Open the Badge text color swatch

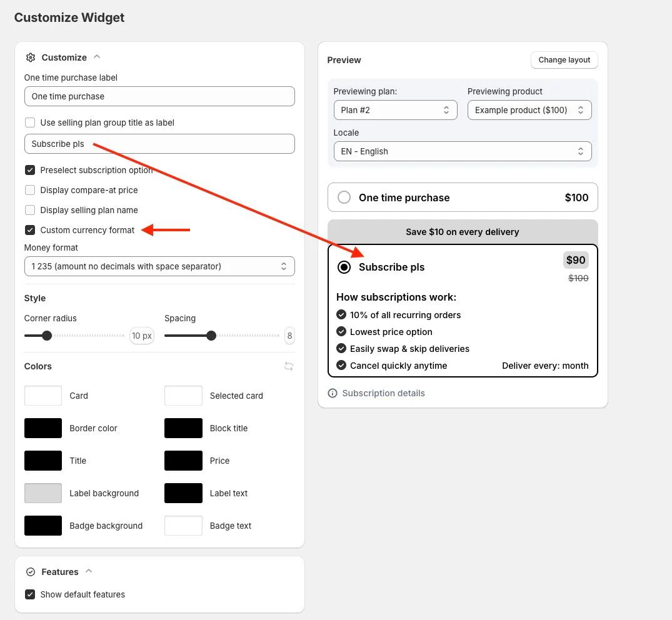point(183,526)
